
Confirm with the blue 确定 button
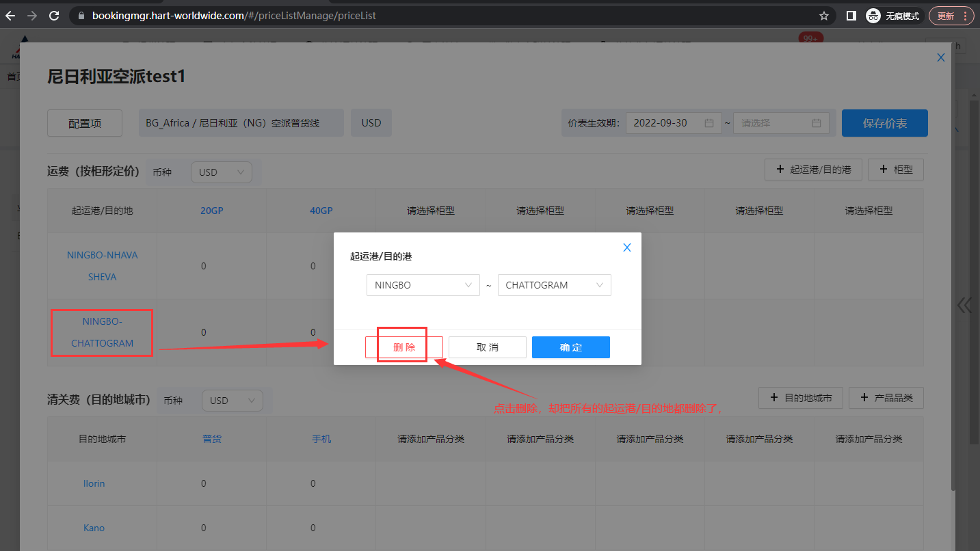click(x=570, y=347)
